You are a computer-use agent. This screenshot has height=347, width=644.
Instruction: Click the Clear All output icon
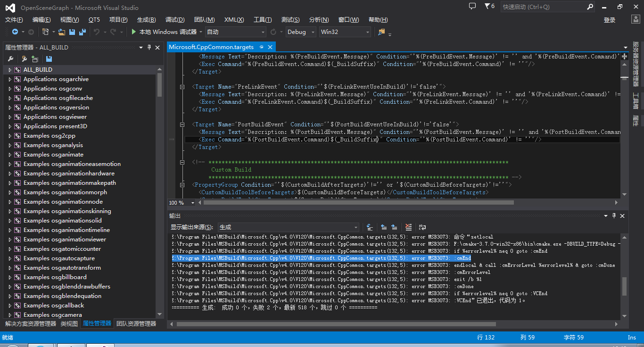(408, 227)
